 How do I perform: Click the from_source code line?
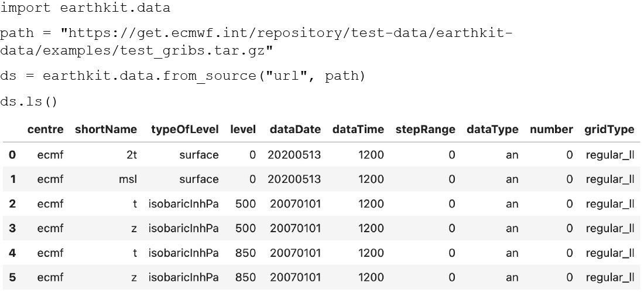[x=182, y=76]
